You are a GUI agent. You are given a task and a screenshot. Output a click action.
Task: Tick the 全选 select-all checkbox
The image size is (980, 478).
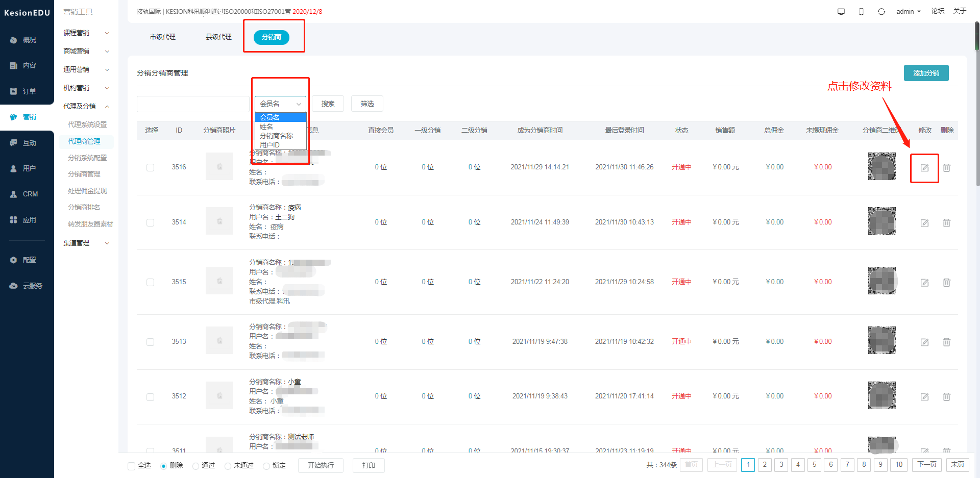point(132,466)
